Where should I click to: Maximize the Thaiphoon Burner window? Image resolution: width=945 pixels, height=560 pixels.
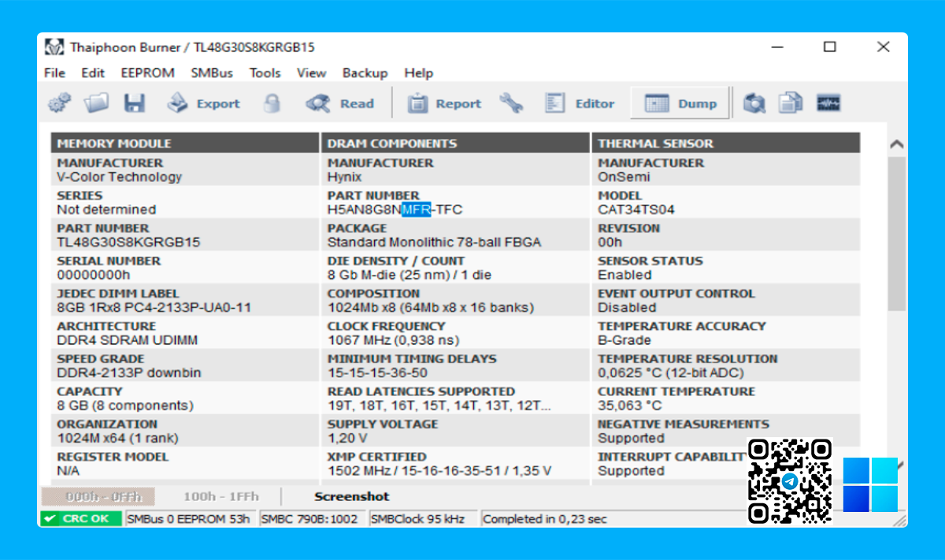829,47
